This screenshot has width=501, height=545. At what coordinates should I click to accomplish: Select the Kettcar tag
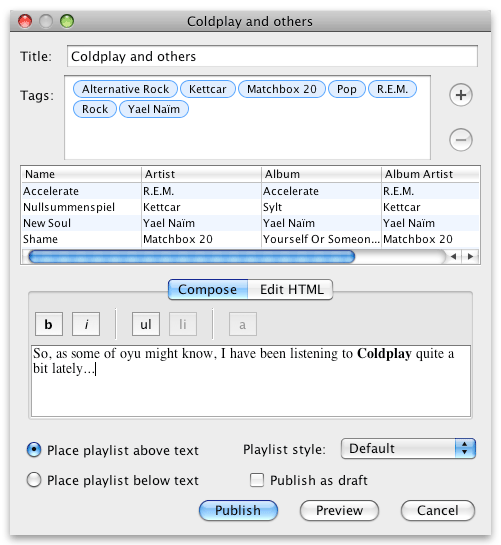pyautogui.click(x=208, y=89)
